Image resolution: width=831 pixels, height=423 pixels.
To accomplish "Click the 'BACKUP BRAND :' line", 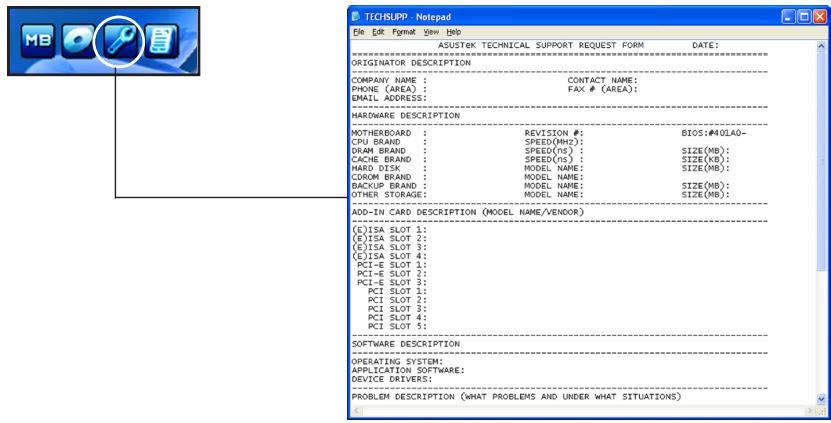I will pos(389,186).
